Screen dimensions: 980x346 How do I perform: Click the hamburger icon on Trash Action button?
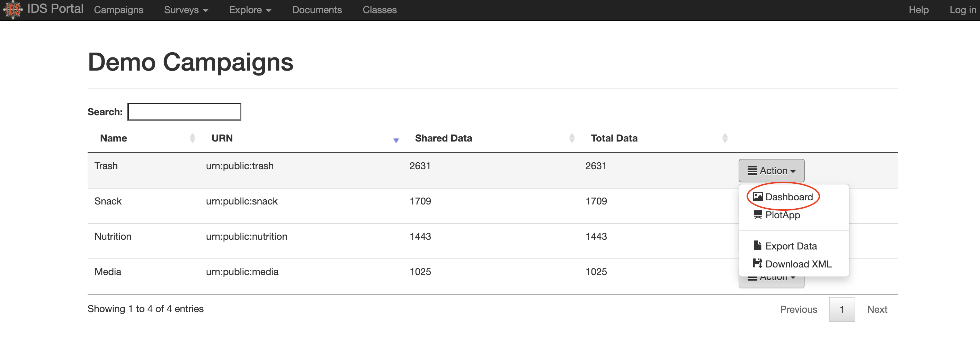[752, 171]
